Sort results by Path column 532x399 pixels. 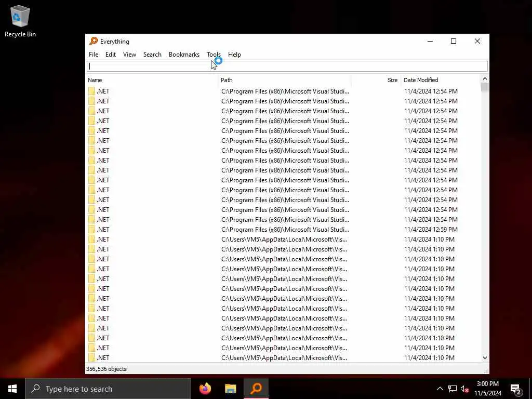tap(284, 80)
